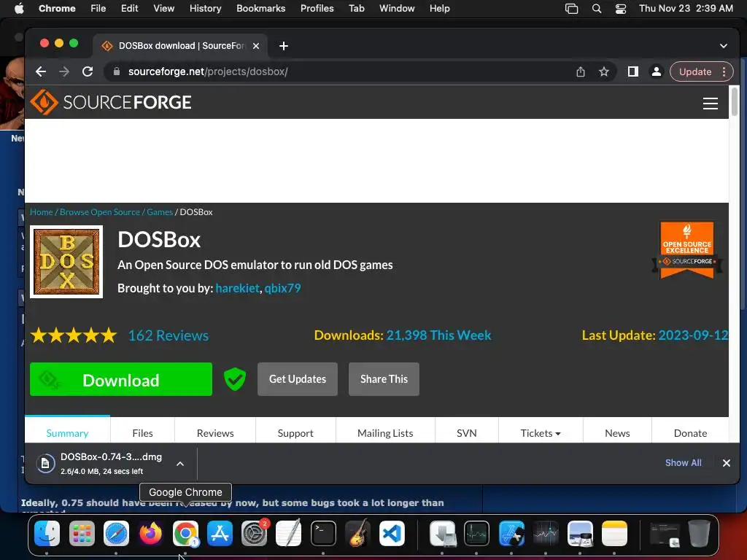Open the Bookmarks menu
The image size is (747, 560).
260,9
